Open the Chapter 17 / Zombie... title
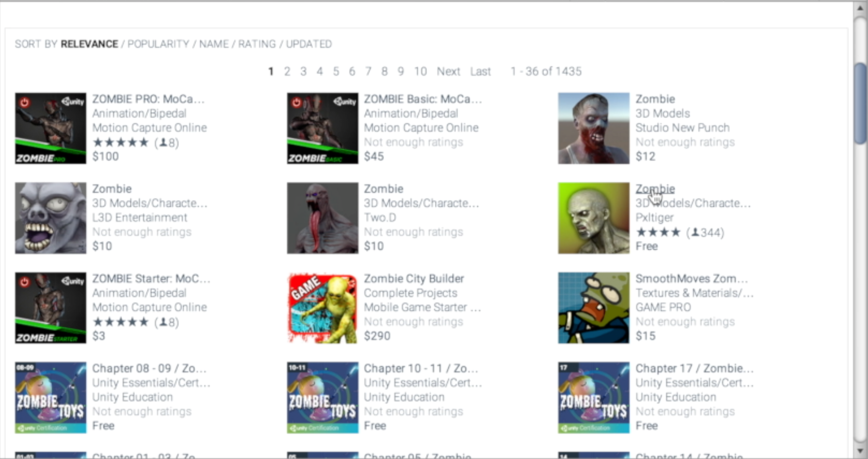868x459 pixels. [694, 369]
